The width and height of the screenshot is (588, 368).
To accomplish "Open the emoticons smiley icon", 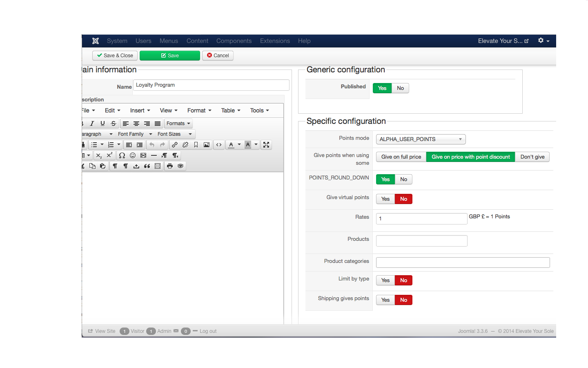I will (x=133, y=155).
